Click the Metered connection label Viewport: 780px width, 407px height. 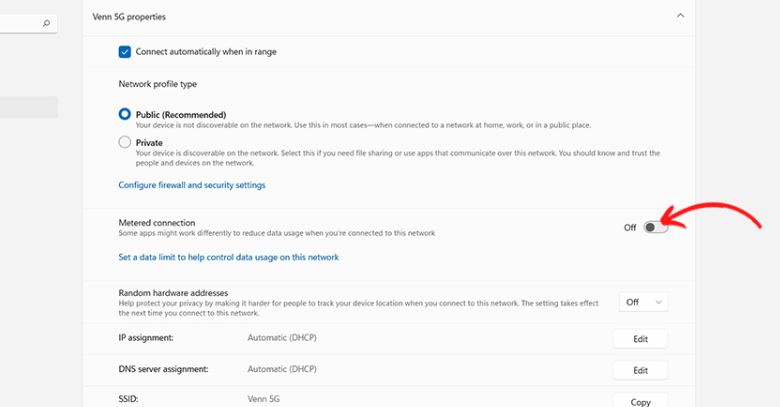[x=157, y=223]
